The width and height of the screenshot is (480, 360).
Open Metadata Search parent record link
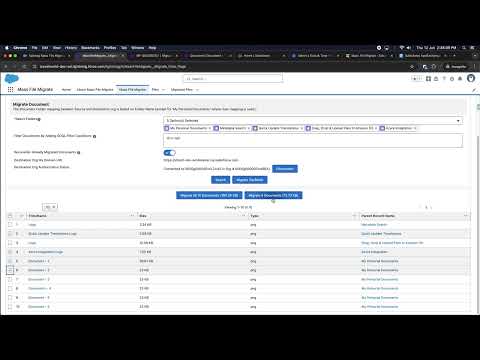(x=374, y=225)
